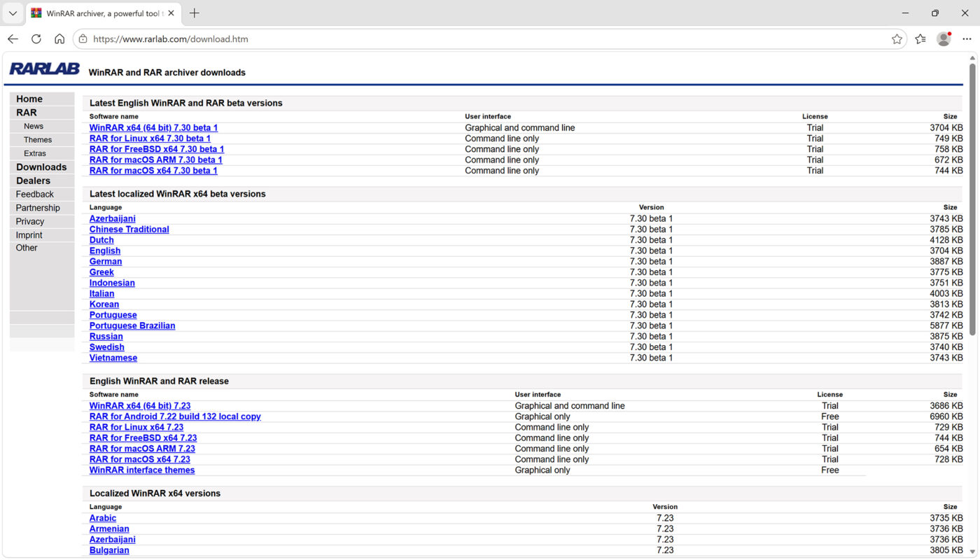Open the Chinese Traditional beta link
980x560 pixels.
(x=129, y=230)
